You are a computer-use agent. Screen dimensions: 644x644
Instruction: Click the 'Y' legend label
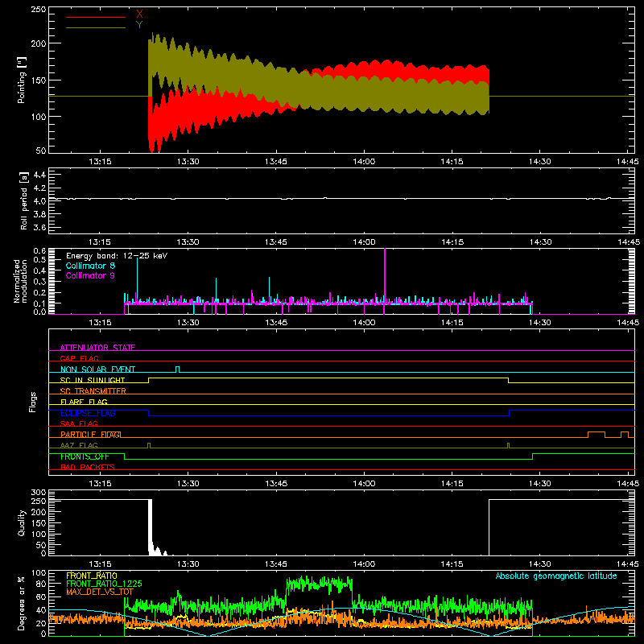pos(139,25)
